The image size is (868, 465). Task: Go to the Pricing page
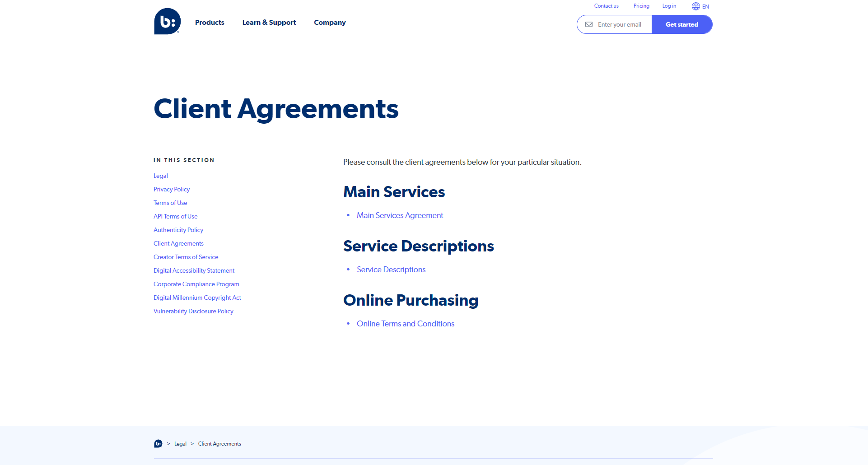pos(641,6)
